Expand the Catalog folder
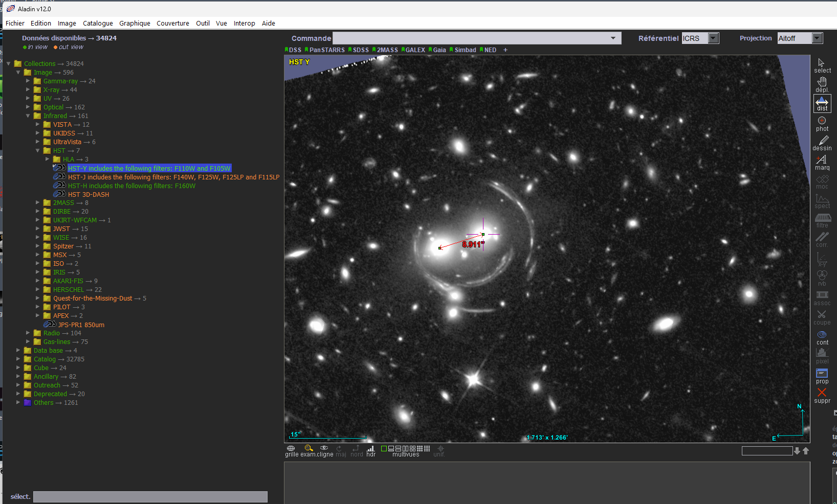This screenshot has height=504, width=837. pyautogui.click(x=18, y=359)
